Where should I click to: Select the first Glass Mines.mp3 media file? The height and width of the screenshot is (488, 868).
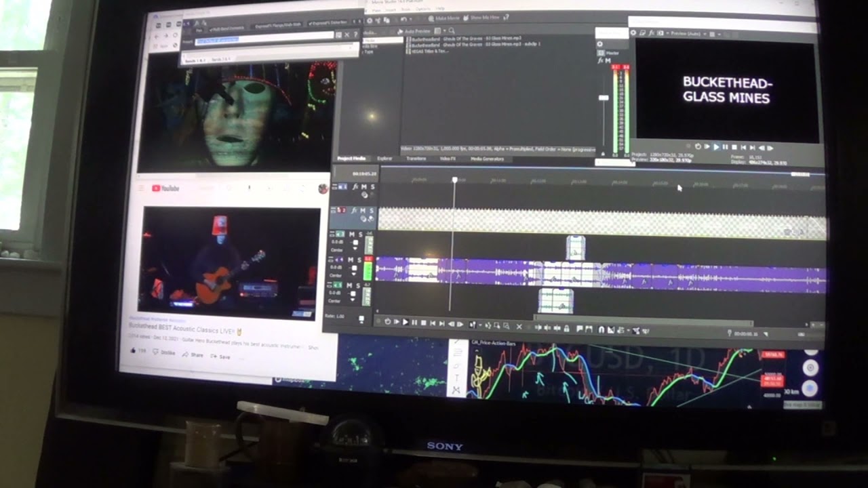tap(465, 39)
